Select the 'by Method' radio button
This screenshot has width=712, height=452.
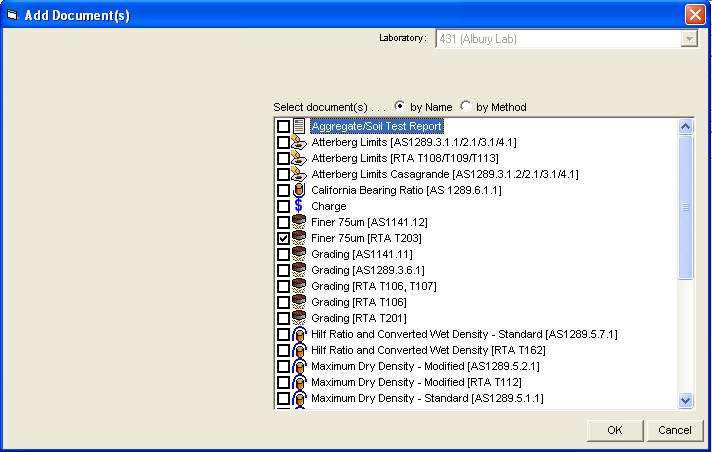[x=466, y=107]
